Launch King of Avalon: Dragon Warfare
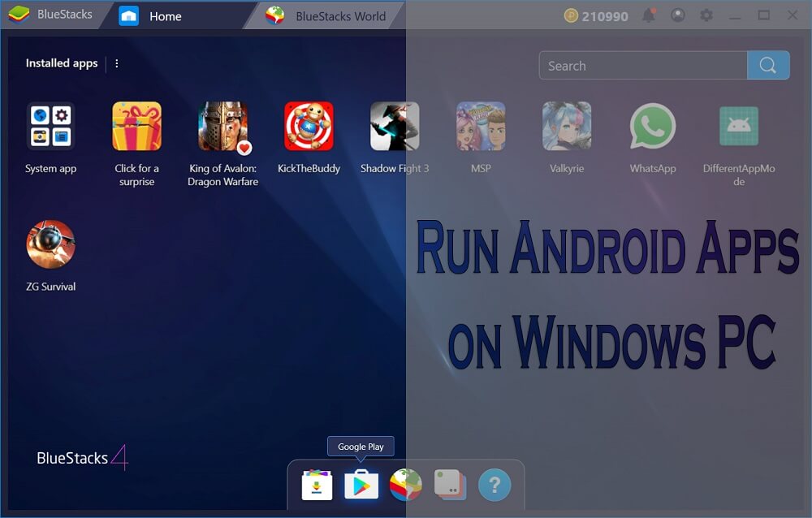This screenshot has width=812, height=518. click(x=222, y=127)
